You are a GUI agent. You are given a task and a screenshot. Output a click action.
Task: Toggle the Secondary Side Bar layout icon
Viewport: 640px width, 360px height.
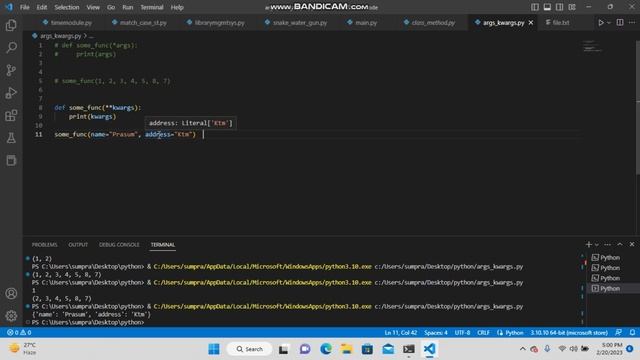pos(560,7)
